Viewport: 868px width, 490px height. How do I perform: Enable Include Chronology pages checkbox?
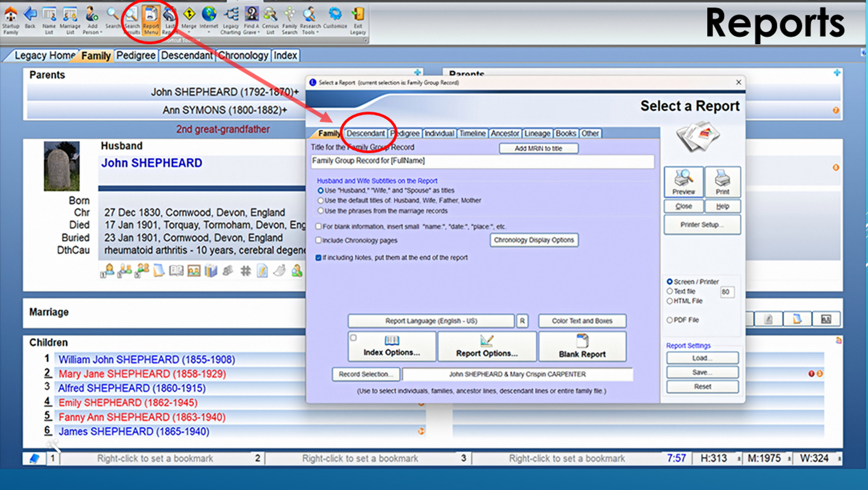pyautogui.click(x=319, y=240)
